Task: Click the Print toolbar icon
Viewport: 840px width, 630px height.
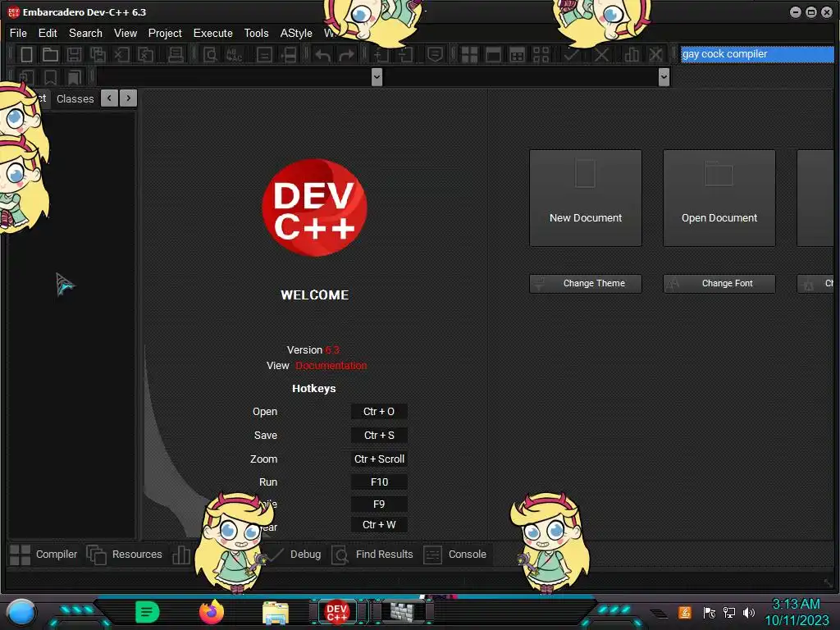Action: point(176,54)
